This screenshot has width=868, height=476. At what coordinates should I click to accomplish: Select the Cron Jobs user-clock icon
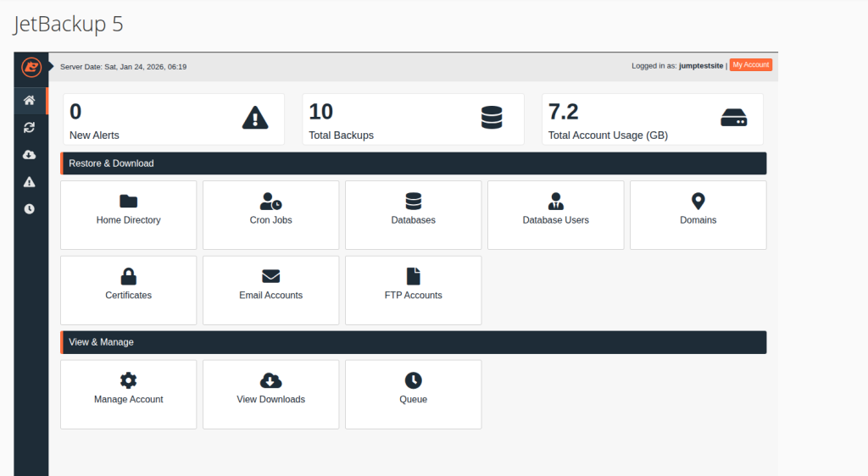click(x=271, y=202)
